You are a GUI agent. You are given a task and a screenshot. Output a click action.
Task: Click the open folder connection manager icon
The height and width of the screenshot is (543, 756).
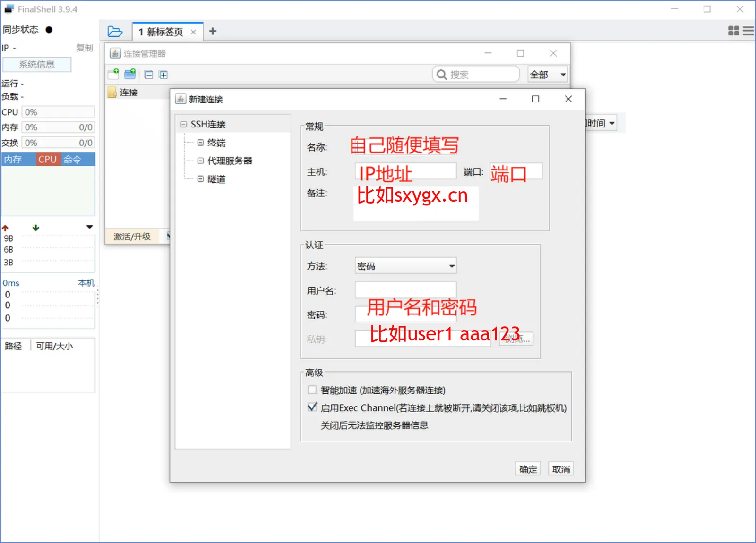(115, 32)
